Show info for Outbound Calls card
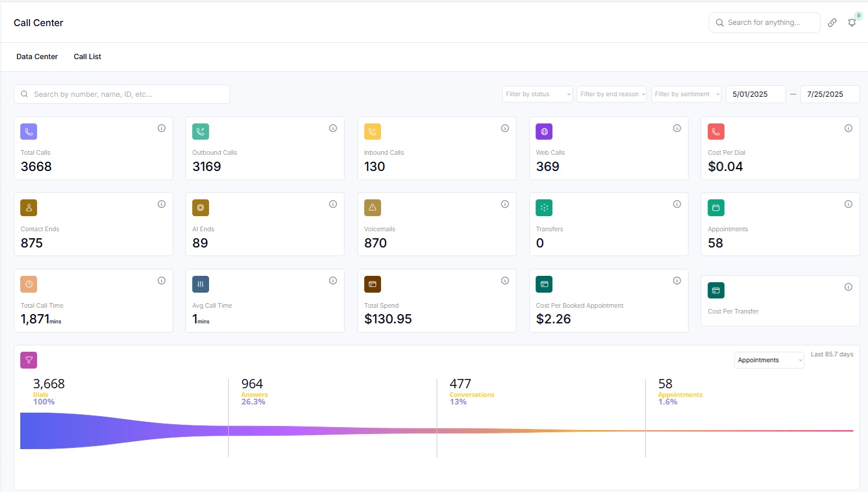 (x=333, y=128)
